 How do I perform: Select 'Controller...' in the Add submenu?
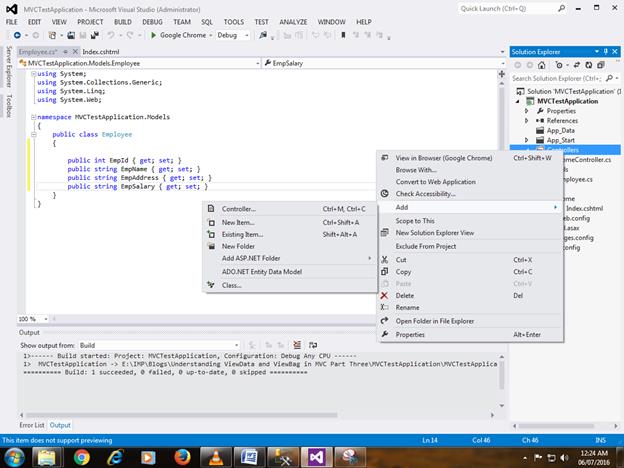pyautogui.click(x=239, y=209)
